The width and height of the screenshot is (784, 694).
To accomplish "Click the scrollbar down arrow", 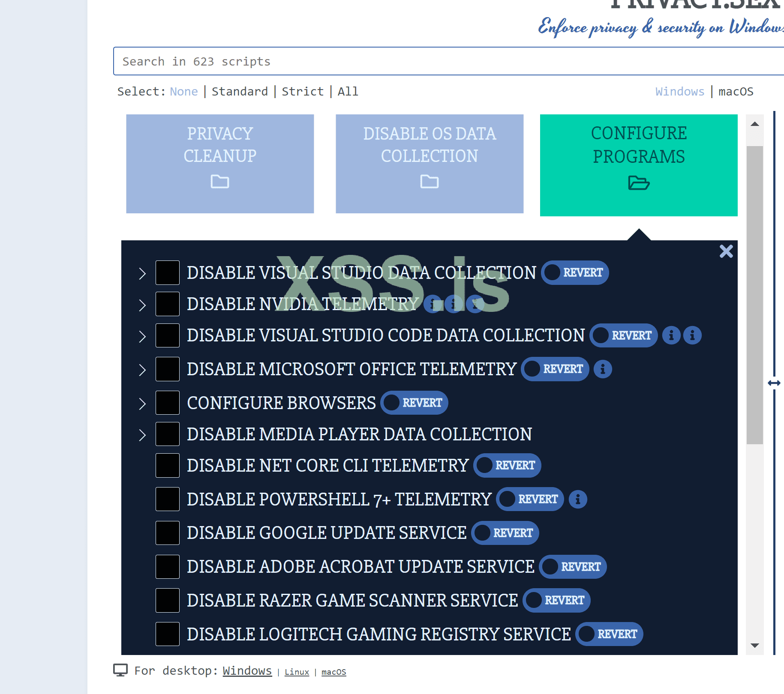I will 755,646.
